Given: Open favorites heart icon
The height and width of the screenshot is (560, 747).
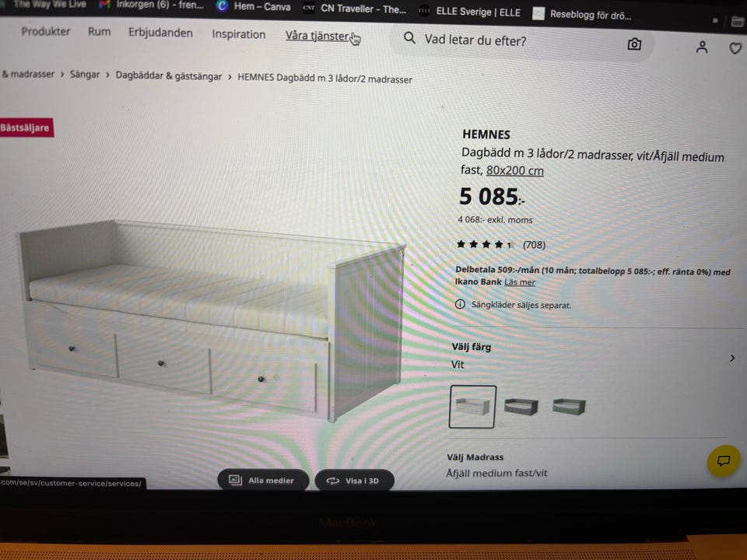Looking at the screenshot, I should click(735, 48).
